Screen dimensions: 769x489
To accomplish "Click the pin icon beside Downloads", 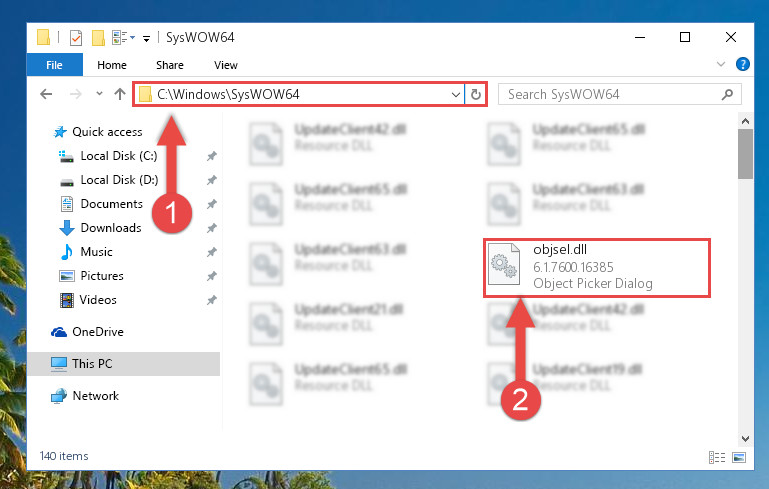I will coord(211,228).
